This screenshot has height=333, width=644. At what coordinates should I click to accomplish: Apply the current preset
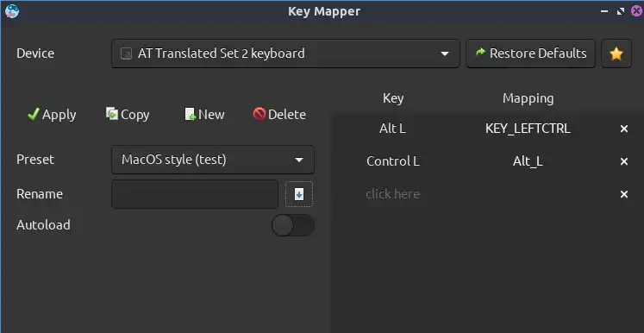pos(52,114)
